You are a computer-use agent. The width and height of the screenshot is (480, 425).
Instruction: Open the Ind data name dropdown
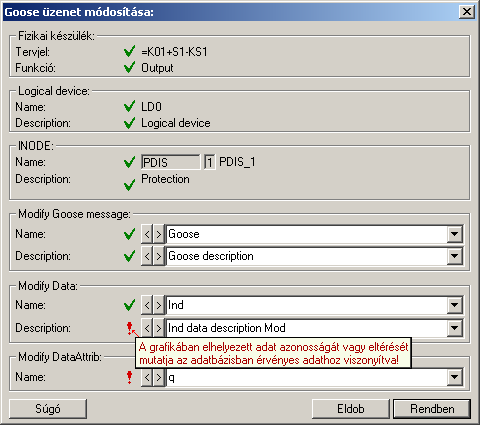pyautogui.click(x=455, y=305)
